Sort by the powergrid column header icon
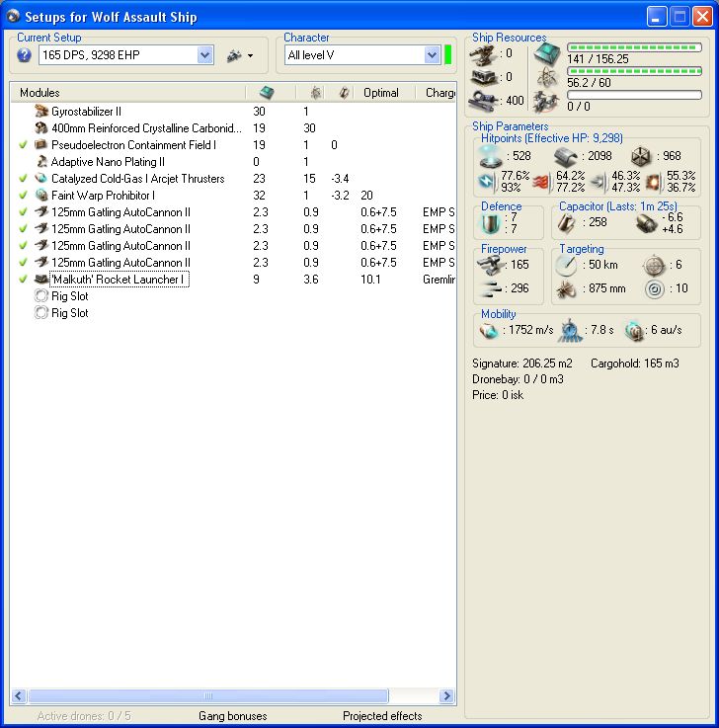The width and height of the screenshot is (719, 728). tap(316, 93)
